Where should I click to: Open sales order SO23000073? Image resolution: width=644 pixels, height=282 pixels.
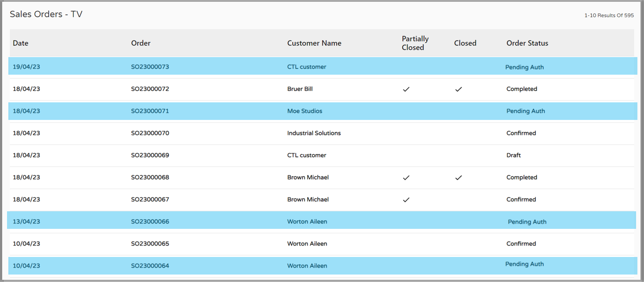point(150,67)
